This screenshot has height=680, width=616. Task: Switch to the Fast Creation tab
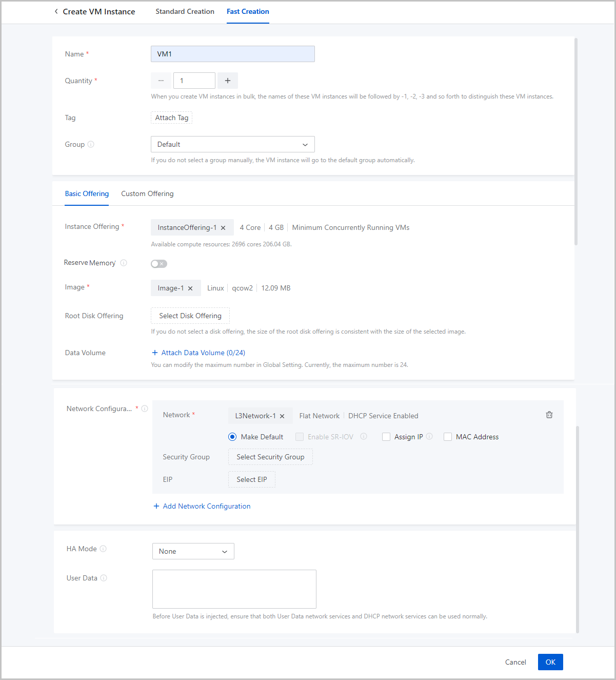click(x=248, y=11)
